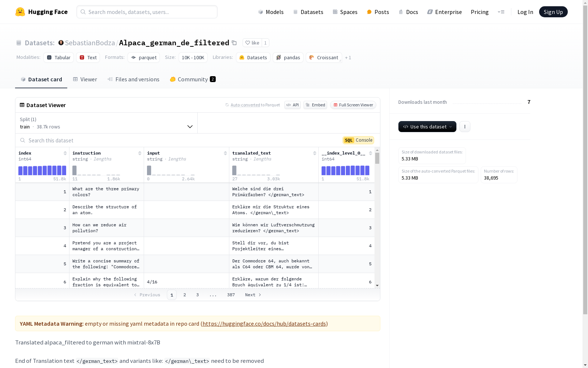Viewport: 588px width, 368px height.
Task: Open the three-dot more options button
Action: [465, 127]
